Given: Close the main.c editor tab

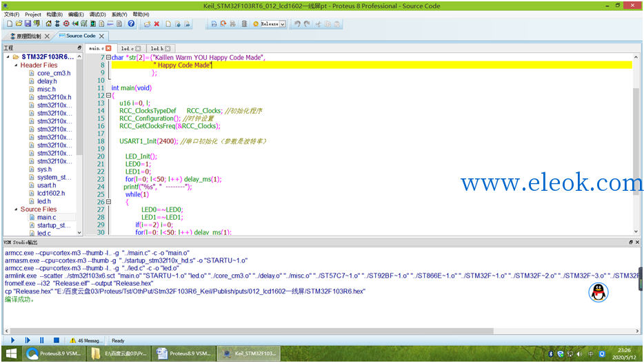Looking at the screenshot, I should pyautogui.click(x=108, y=48).
